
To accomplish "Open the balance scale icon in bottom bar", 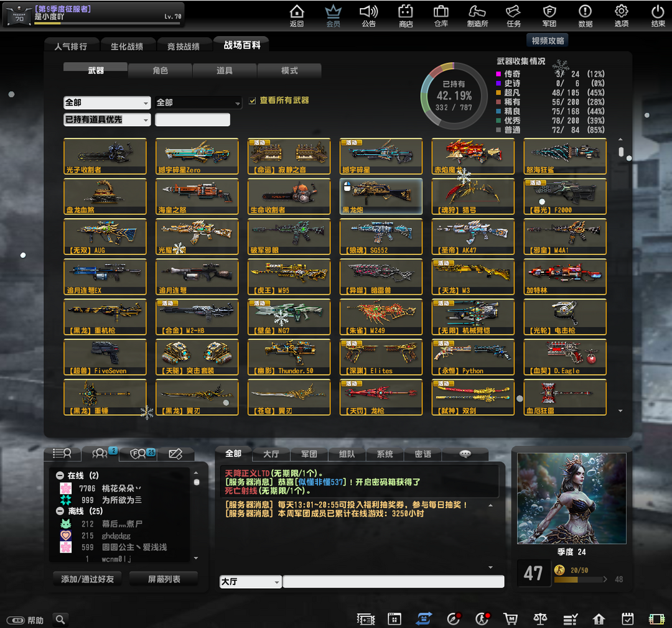I will coord(540,619).
